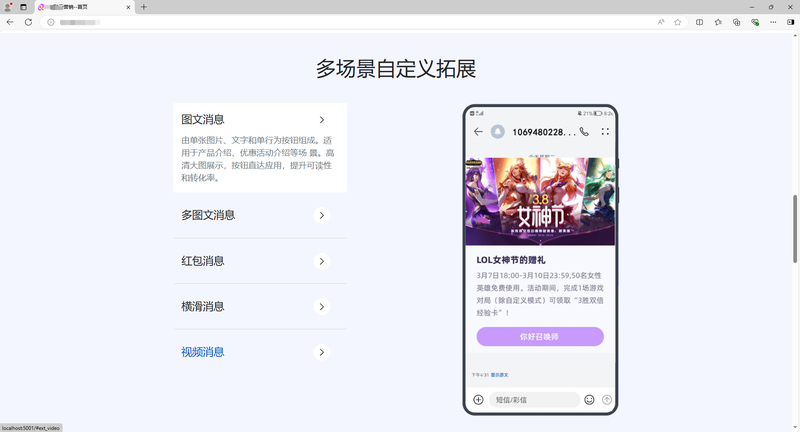Image resolution: width=800 pixels, height=432 pixels.
Task: Open the collections icon
Action: point(736,22)
